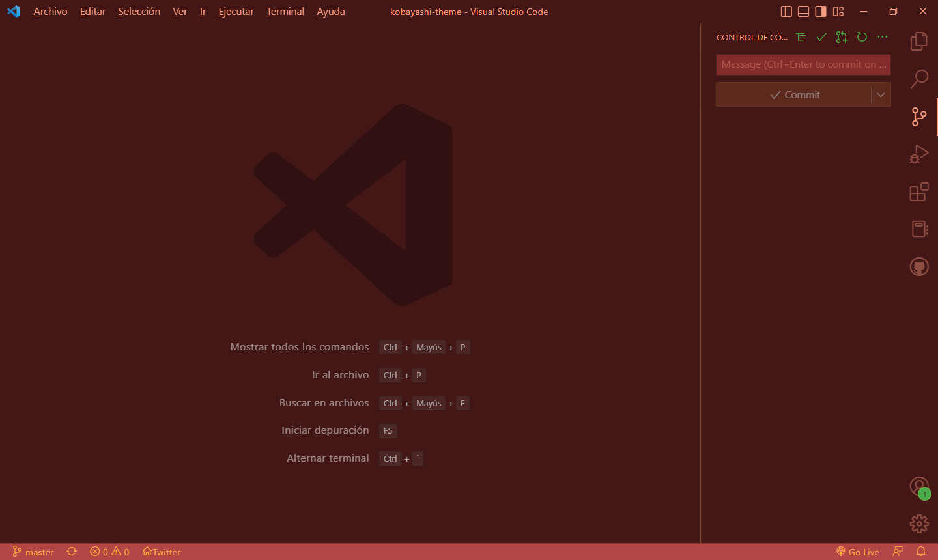Open the Ayuda menu
The image size is (938, 560).
click(331, 12)
